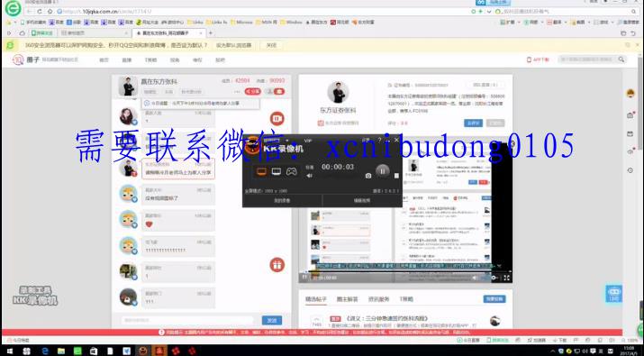Click the browser refresh icon
This screenshot has height=356, width=644.
coord(40,12)
